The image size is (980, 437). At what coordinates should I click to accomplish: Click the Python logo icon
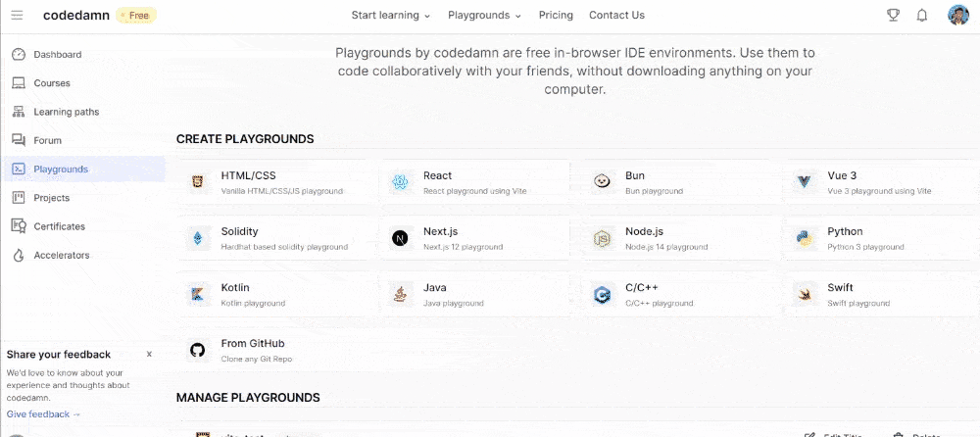(x=804, y=238)
